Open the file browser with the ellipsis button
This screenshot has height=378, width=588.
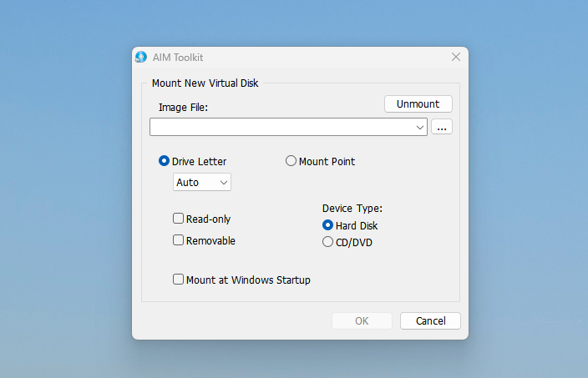(x=442, y=127)
